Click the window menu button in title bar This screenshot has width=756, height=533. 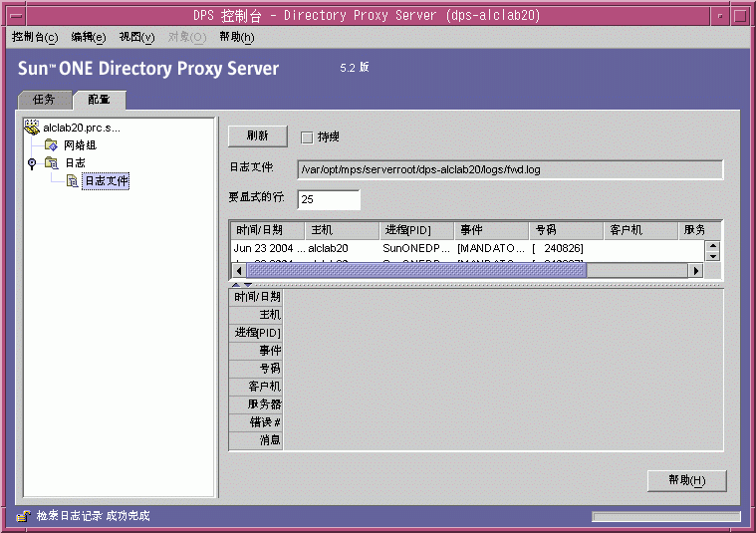pyautogui.click(x=17, y=16)
